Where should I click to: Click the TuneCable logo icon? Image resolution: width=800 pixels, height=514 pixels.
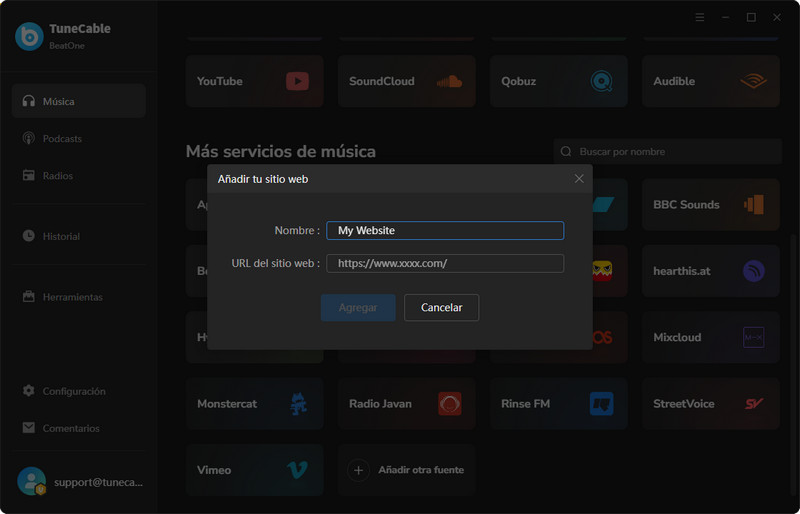29,36
